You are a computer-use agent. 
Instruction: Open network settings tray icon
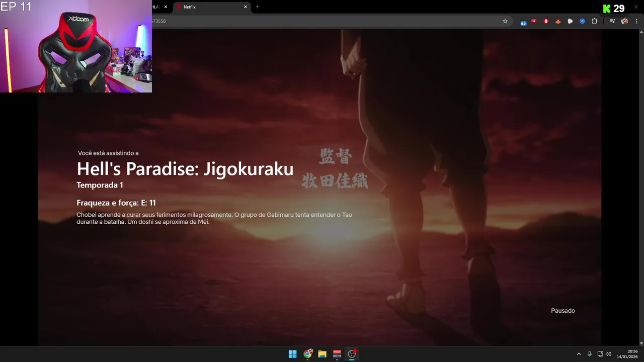[600, 354]
